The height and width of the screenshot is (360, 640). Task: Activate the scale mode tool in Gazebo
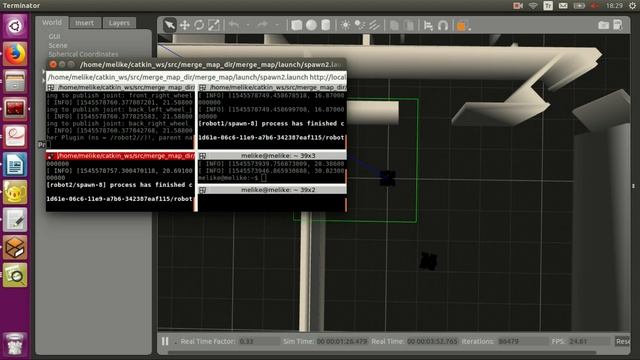click(x=213, y=25)
